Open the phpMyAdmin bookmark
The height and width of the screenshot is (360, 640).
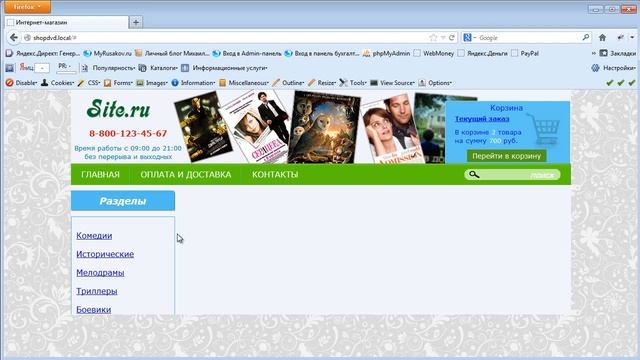[387, 53]
